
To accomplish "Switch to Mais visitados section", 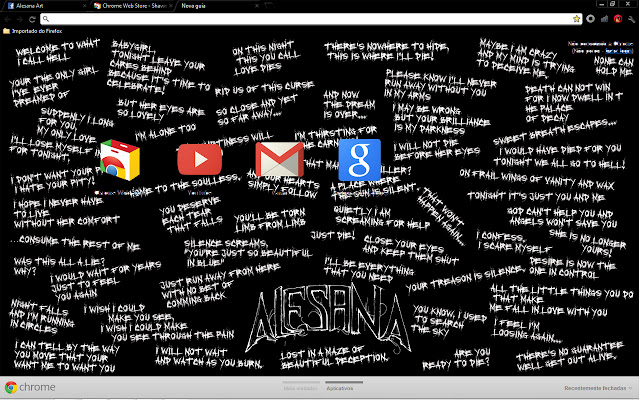I will (x=301, y=388).
